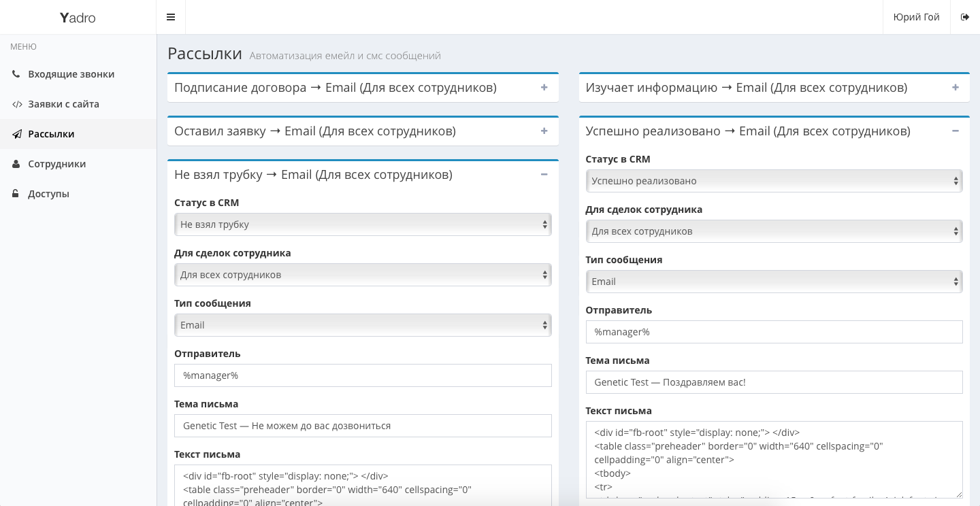Open user profile Юрий Гой

pos(916,17)
